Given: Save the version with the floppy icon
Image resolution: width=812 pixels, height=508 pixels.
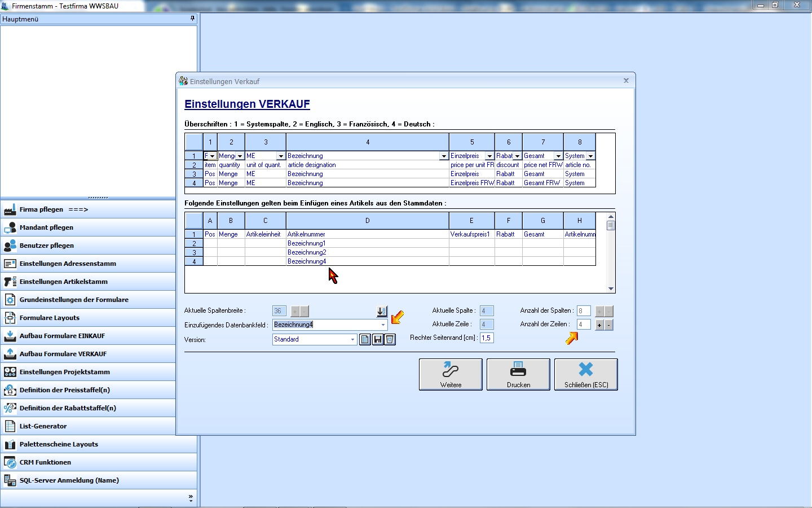Looking at the screenshot, I should (x=377, y=339).
